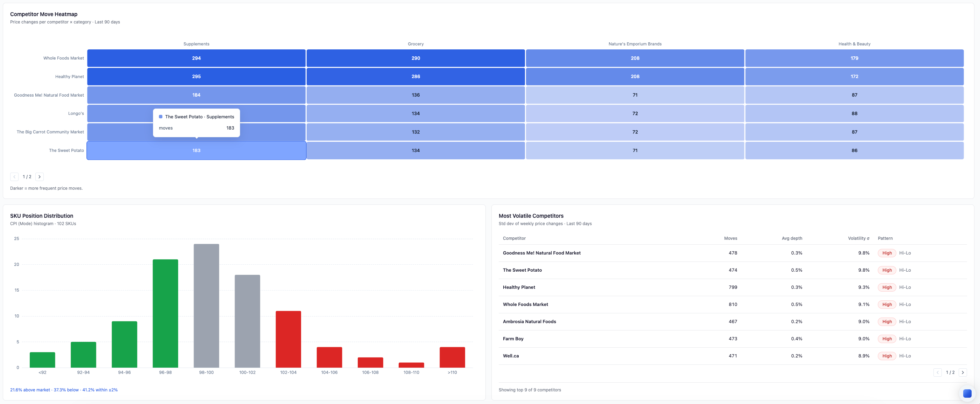This screenshot has width=980, height=404.
Task: Open Well.ca table row
Action: pos(733,356)
